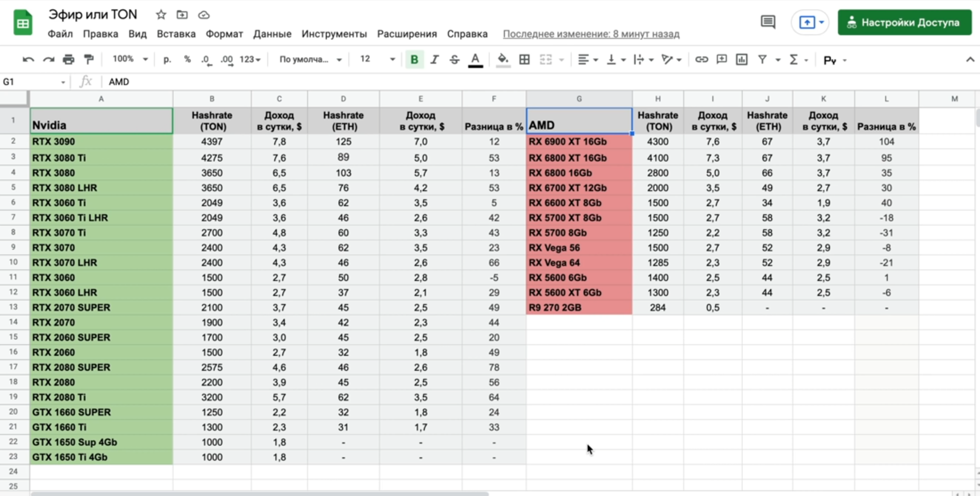
Task: Star this spreadsheet document
Action: point(161,15)
